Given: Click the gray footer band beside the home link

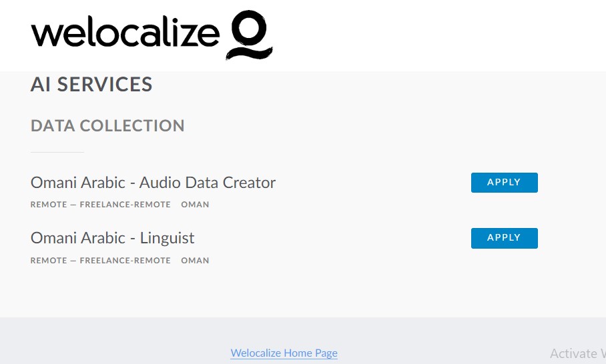Looking at the screenshot, I should (425, 341).
